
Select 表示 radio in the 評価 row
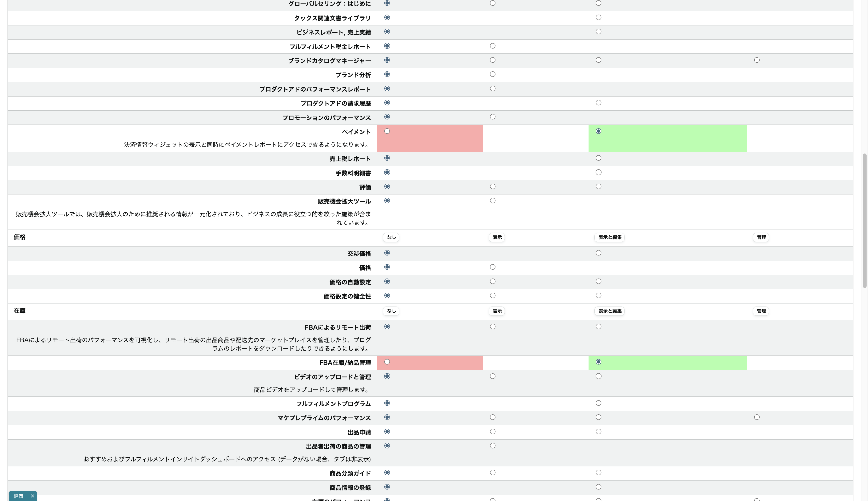pos(493,186)
